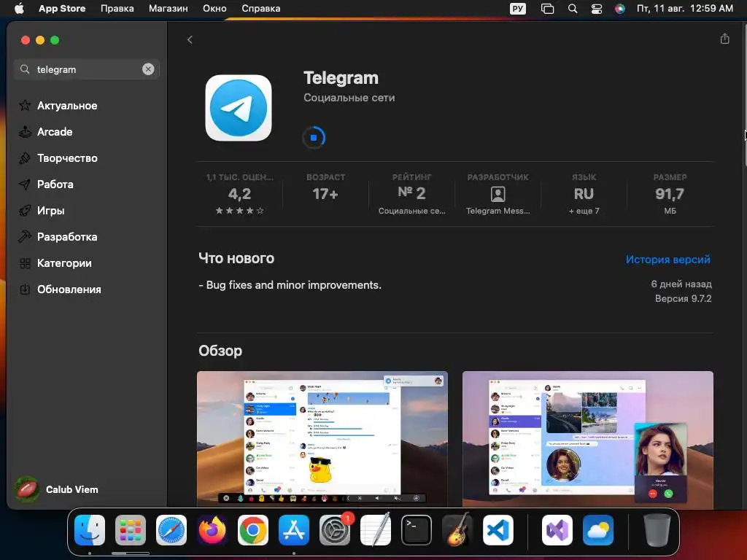Image resolution: width=747 pixels, height=560 pixels.
Task: Clear the telegram search field
Action: point(148,69)
